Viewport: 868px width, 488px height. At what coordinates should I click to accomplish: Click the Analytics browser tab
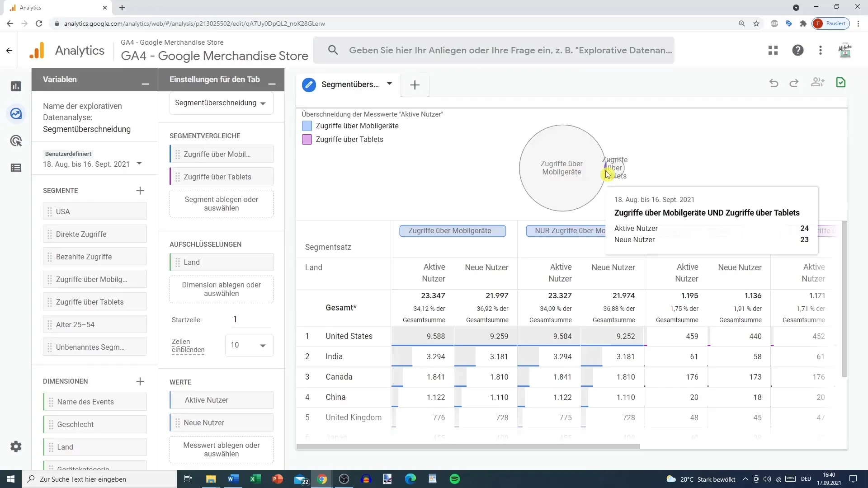pos(59,8)
